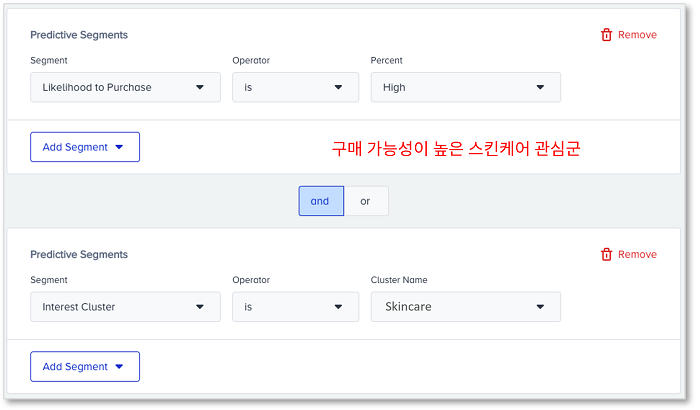The height and width of the screenshot is (410, 700).
Task: Click the top Add Segment button
Action: (x=85, y=147)
